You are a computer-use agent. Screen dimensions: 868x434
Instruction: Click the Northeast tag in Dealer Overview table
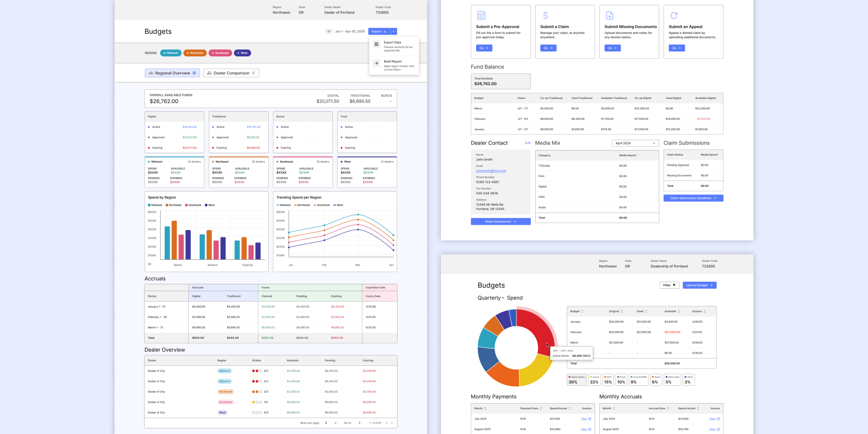[x=225, y=392]
